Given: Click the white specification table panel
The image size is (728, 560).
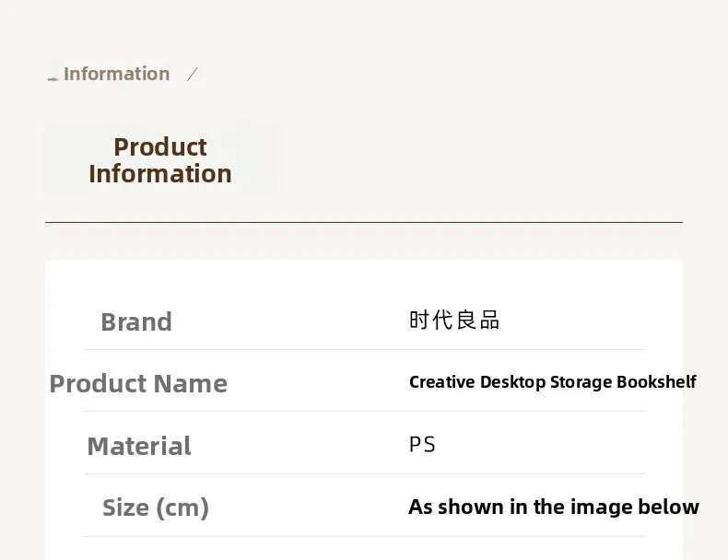Looking at the screenshot, I should coord(304,286).
